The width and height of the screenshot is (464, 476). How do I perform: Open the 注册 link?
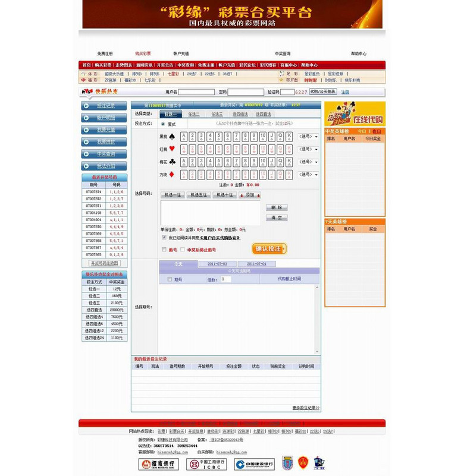click(345, 92)
